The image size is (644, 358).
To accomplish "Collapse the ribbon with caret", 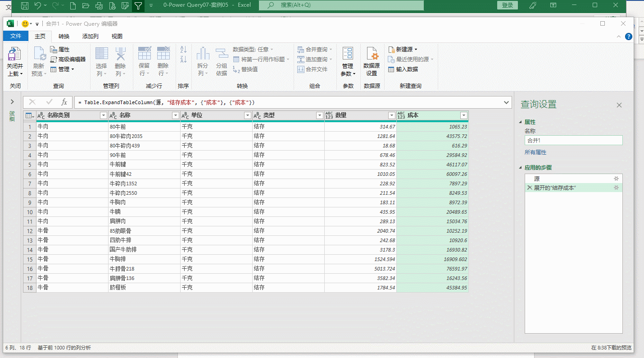I will pyautogui.click(x=619, y=37).
